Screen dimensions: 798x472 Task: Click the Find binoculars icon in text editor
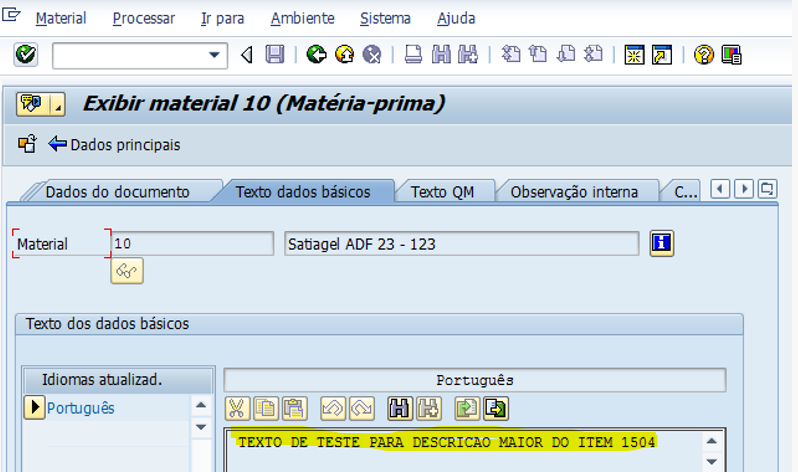[401, 408]
